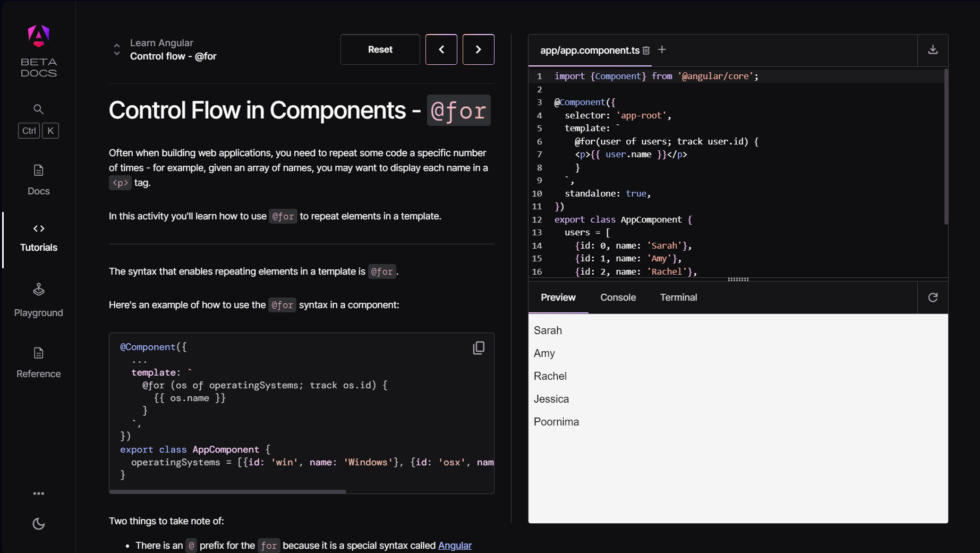Screen dimensions: 980x553
Task: Open the Docs section icon
Action: [38, 170]
